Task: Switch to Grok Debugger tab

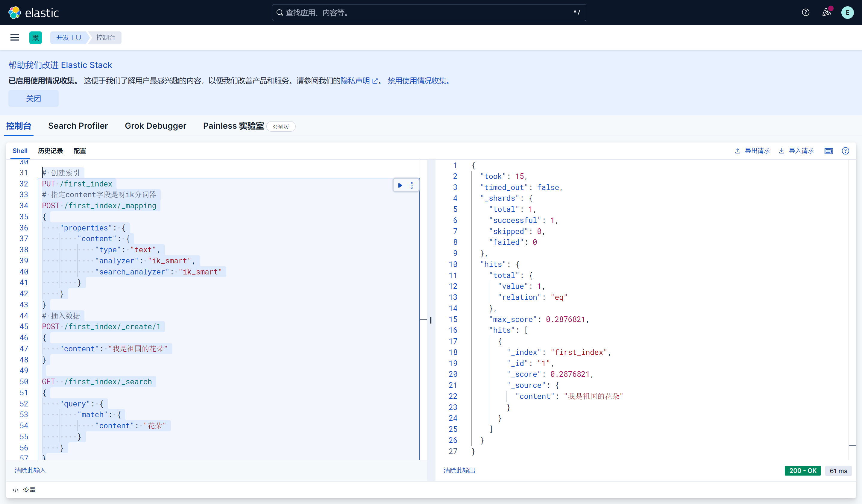Action: (155, 126)
